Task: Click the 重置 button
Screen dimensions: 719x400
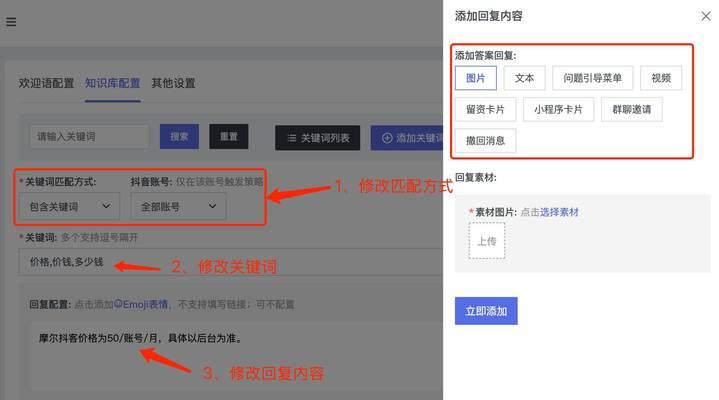Action: click(229, 137)
